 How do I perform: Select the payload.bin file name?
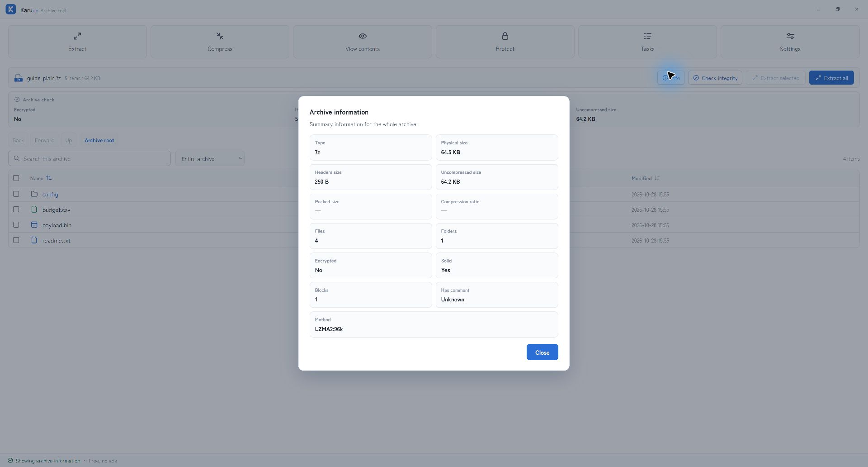pyautogui.click(x=57, y=225)
